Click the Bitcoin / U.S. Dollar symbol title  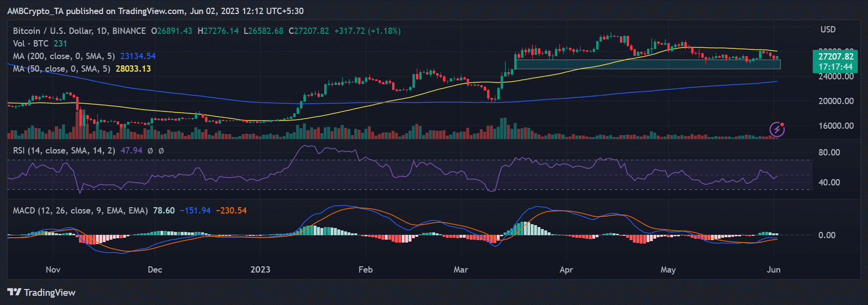(79, 31)
